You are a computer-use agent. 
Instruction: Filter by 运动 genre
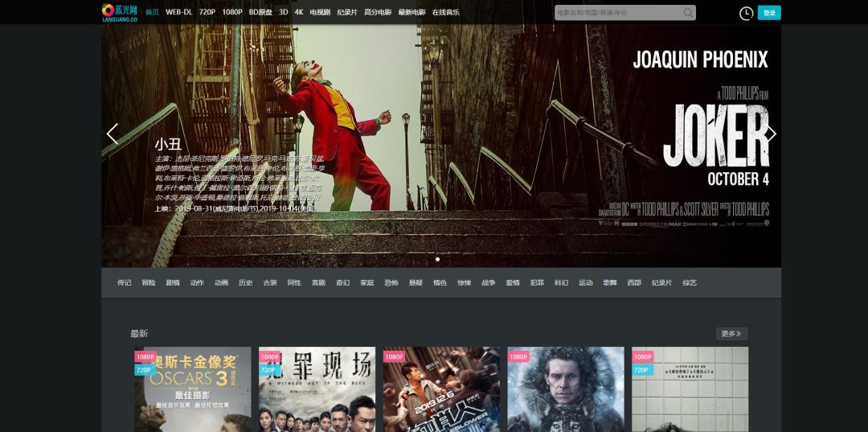[586, 283]
